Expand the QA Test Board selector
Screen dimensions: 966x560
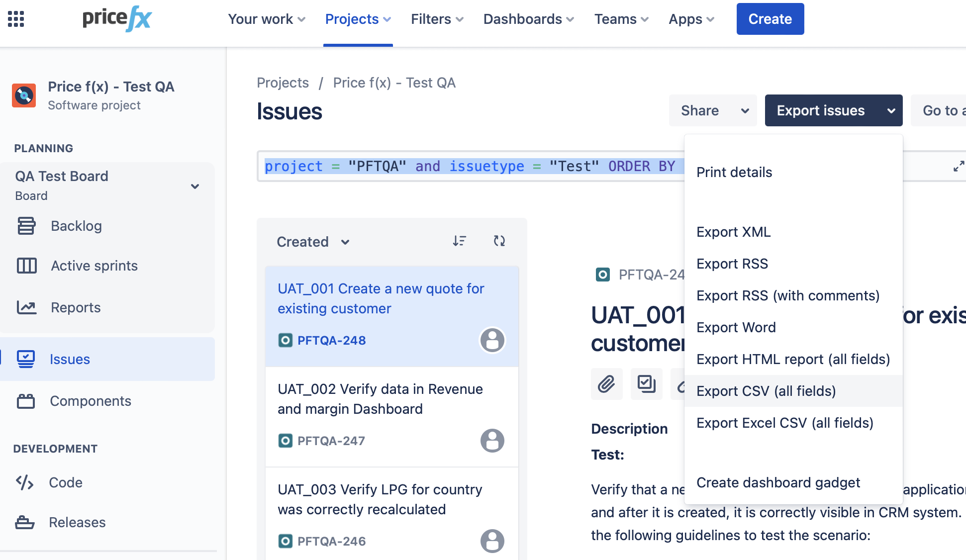click(195, 186)
